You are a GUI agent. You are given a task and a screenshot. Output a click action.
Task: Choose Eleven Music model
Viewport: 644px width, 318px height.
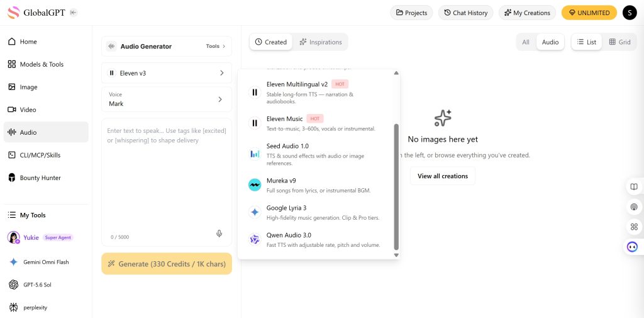point(316,123)
